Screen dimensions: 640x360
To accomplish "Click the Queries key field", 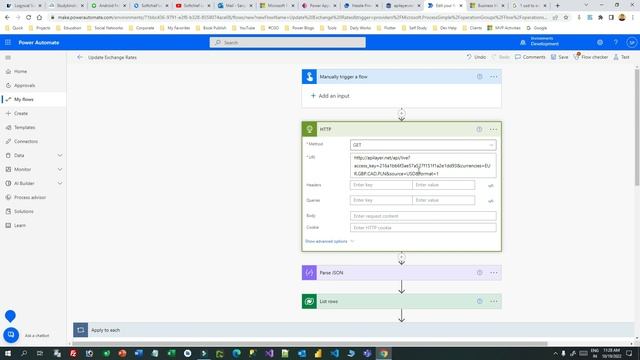I will [381, 200].
